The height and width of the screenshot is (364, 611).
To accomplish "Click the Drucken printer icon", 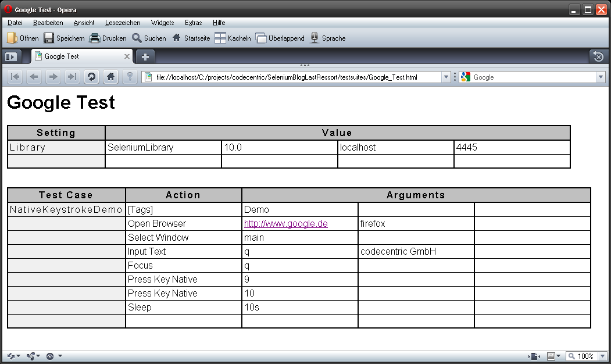I will coord(95,38).
